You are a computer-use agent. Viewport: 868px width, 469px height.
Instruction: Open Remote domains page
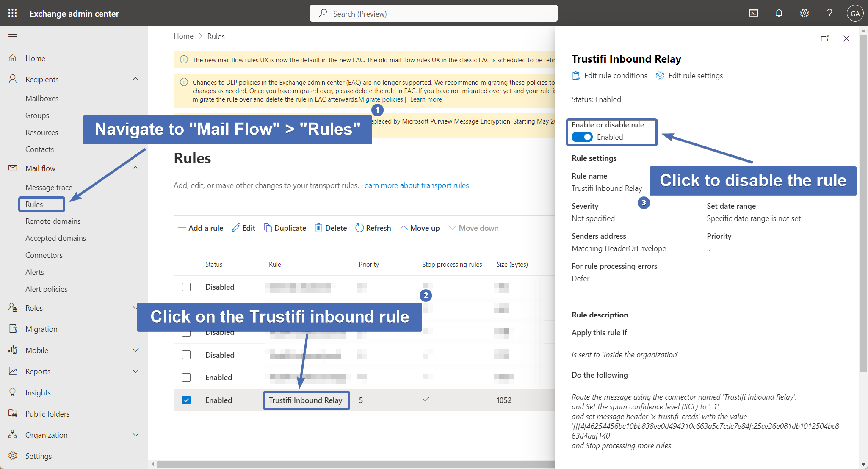coord(53,221)
